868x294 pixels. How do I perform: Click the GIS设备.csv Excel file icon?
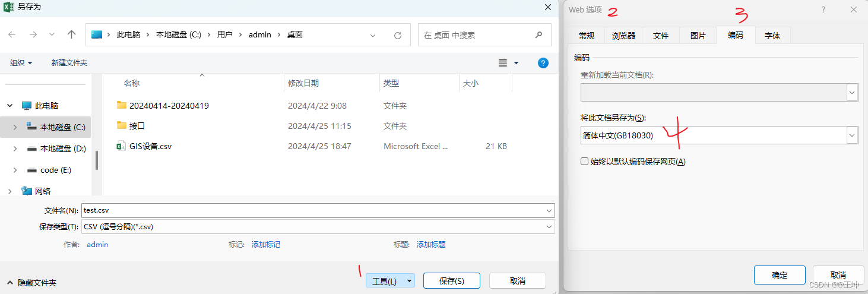coord(121,146)
